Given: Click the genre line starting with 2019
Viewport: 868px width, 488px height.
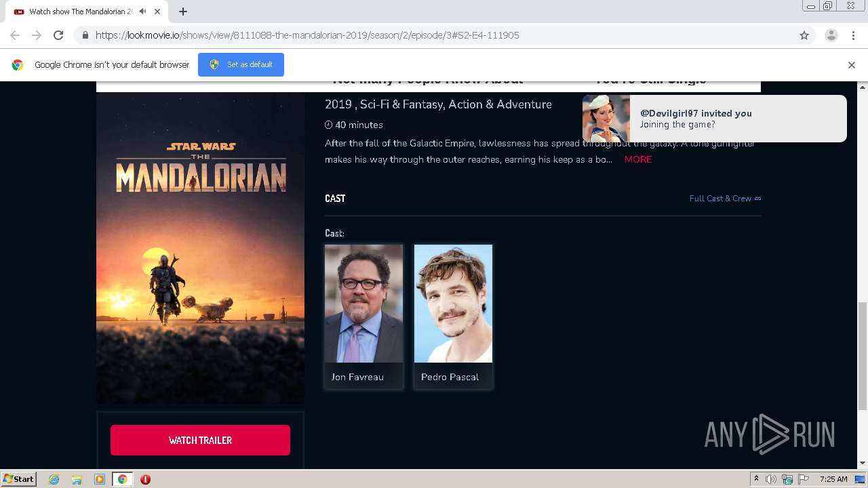Looking at the screenshot, I should pyautogui.click(x=438, y=104).
